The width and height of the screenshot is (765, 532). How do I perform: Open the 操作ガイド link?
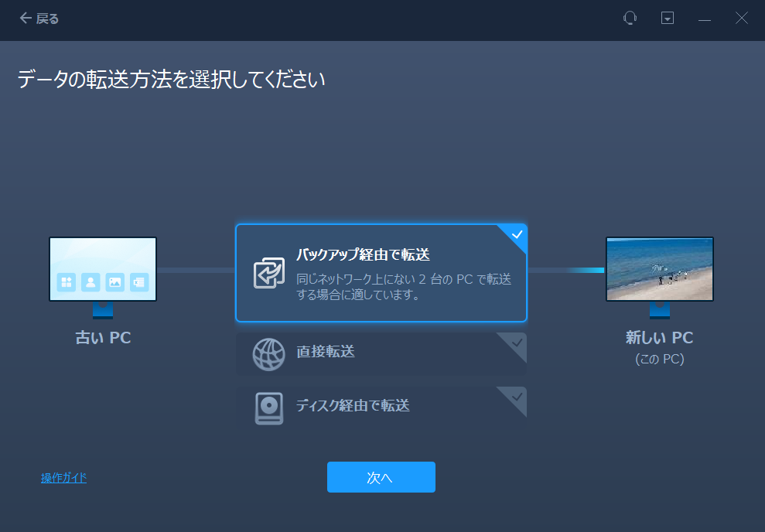(x=63, y=478)
